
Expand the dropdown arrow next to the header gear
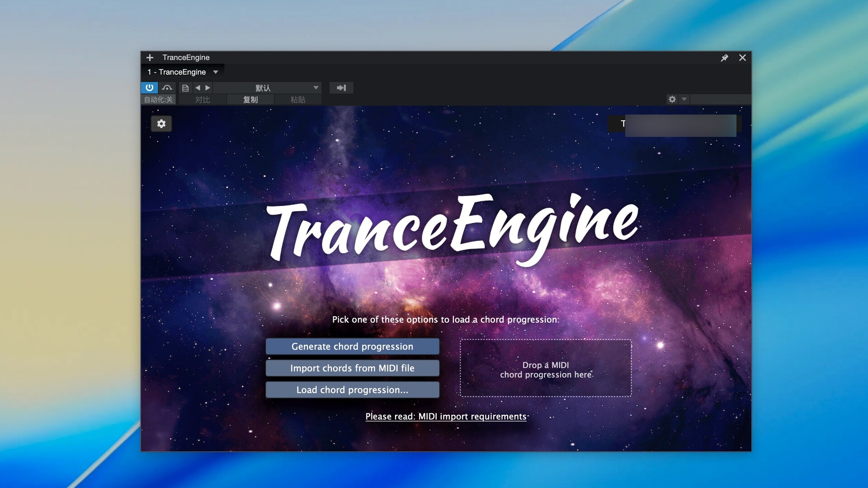click(684, 99)
